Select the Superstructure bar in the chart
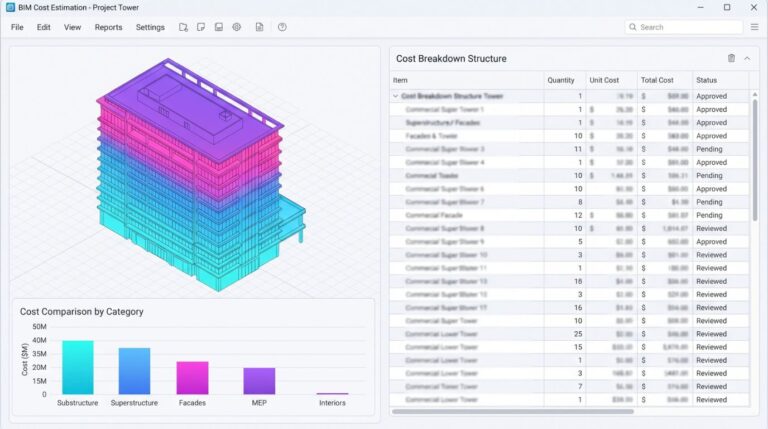The height and width of the screenshot is (429, 768). (134, 371)
